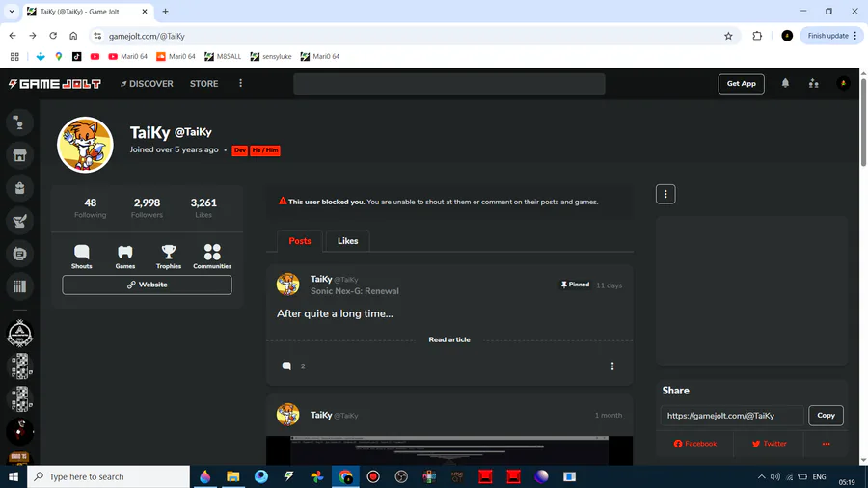The height and width of the screenshot is (488, 868).
Task: Click the Website button
Action: (147, 285)
